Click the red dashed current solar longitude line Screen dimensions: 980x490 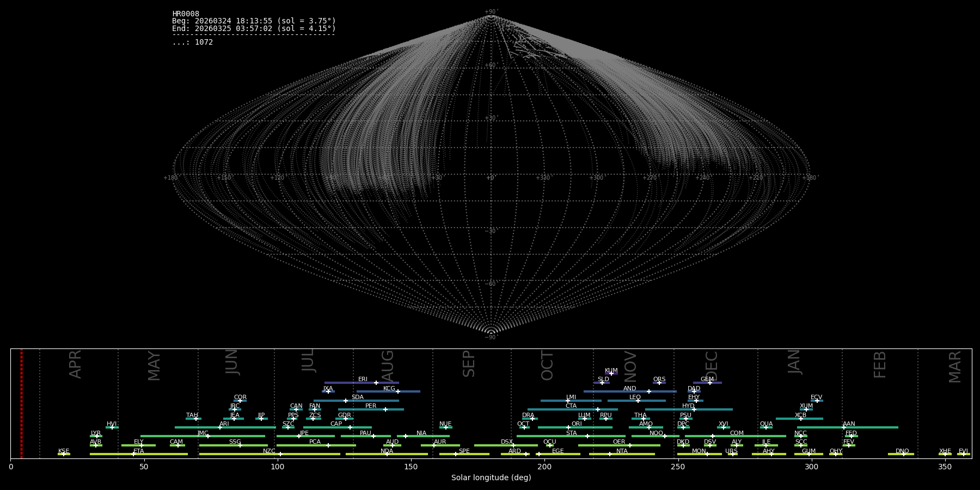[21, 403]
